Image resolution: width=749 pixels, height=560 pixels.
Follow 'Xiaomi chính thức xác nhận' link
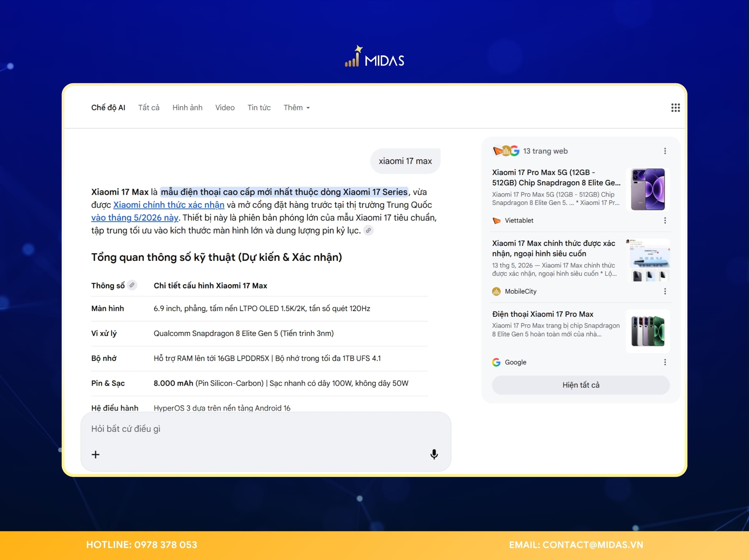[169, 205]
